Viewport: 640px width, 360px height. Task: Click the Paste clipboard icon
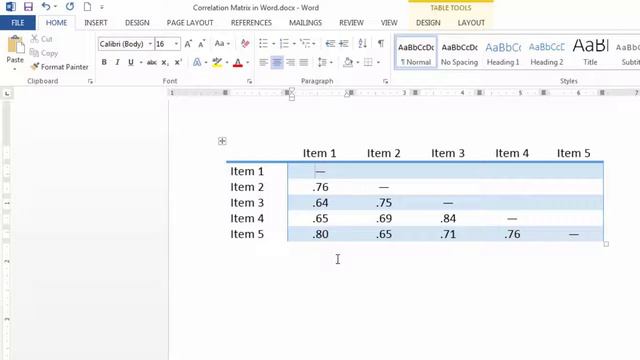tap(16, 44)
